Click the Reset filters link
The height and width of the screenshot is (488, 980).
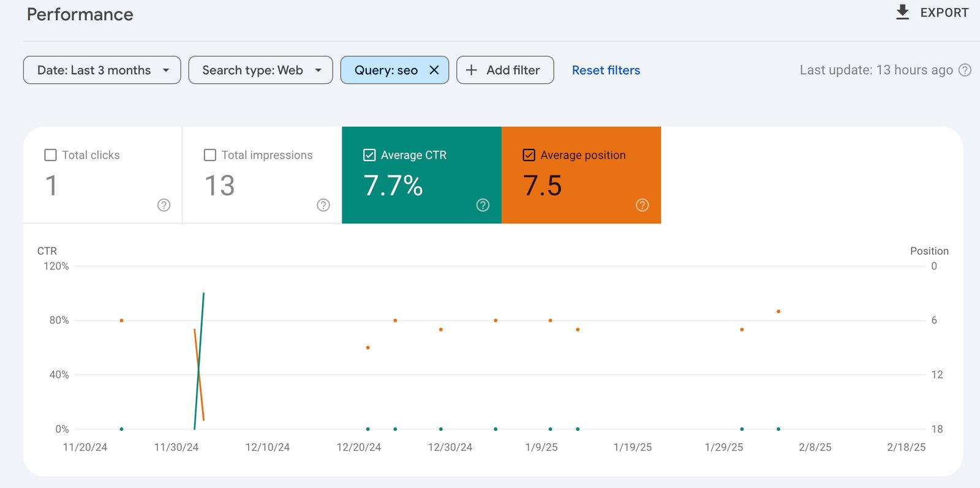click(606, 70)
